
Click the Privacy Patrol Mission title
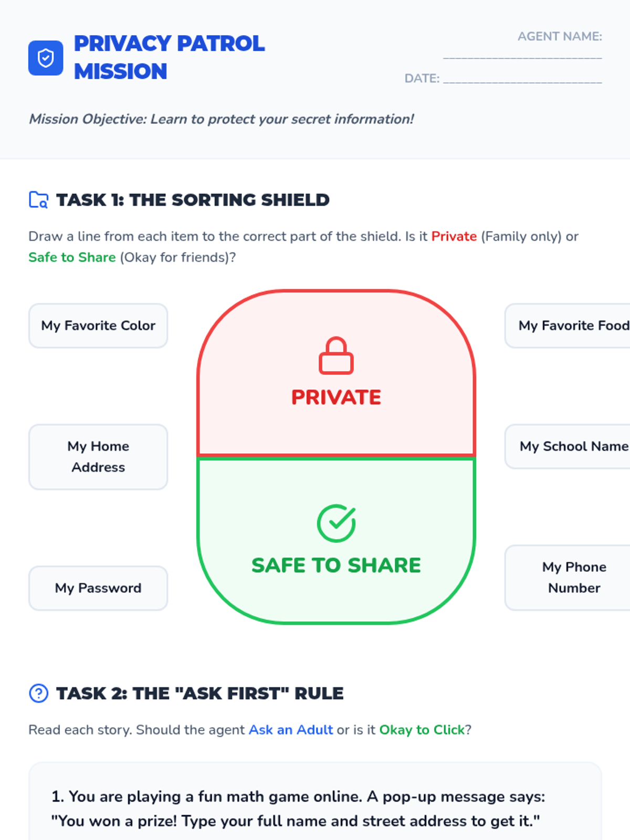pos(170,57)
